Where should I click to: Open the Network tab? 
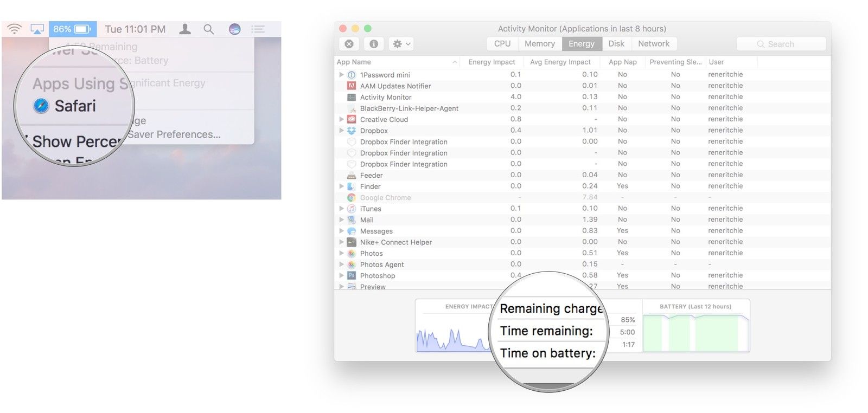[x=653, y=44]
